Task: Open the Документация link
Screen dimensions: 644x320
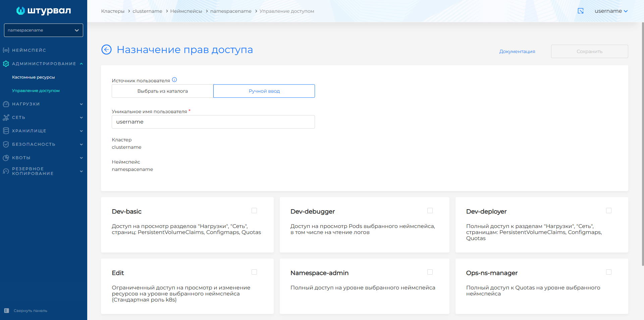Action: coord(517,51)
